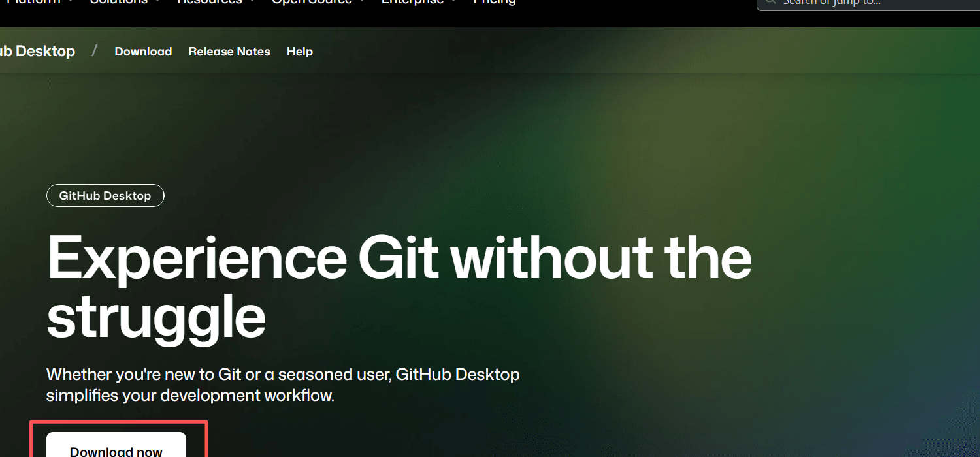Image resolution: width=980 pixels, height=457 pixels.
Task: Open the Enterprise menu in top navigation
Action: [x=419, y=3]
